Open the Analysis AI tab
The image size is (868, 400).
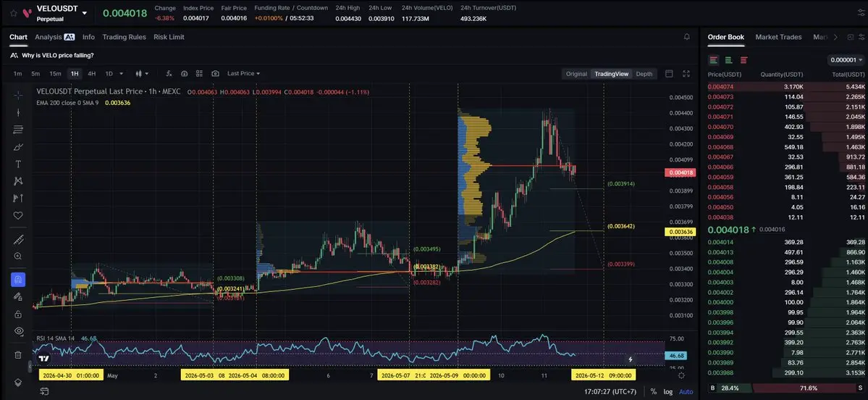(54, 37)
